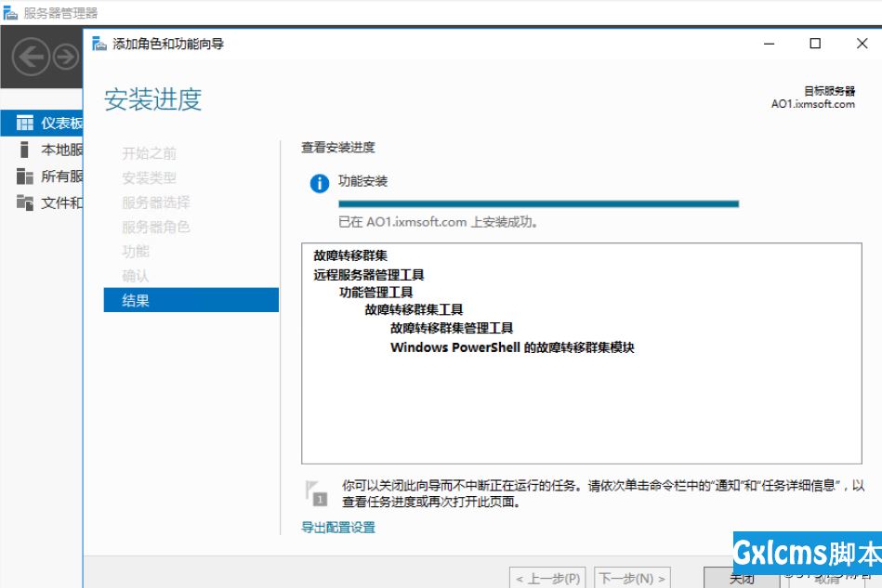Click the 安装进度 page title
This screenshot has width=882, height=588.
[153, 99]
